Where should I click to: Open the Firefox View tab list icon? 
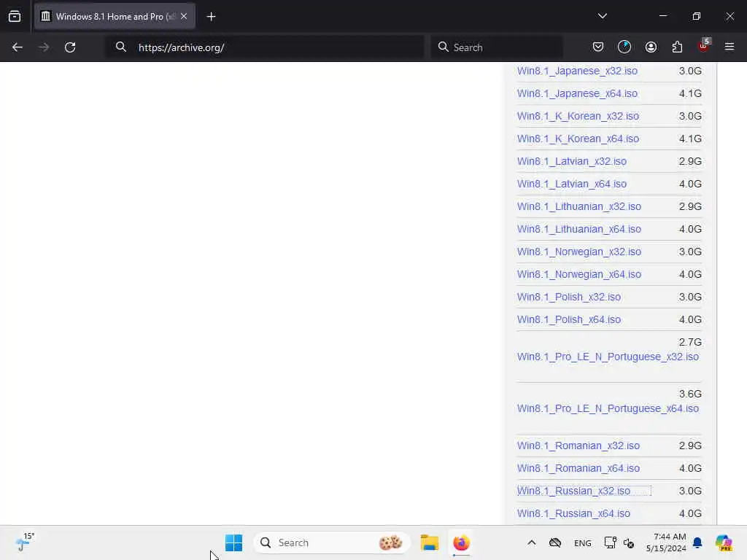(15, 17)
